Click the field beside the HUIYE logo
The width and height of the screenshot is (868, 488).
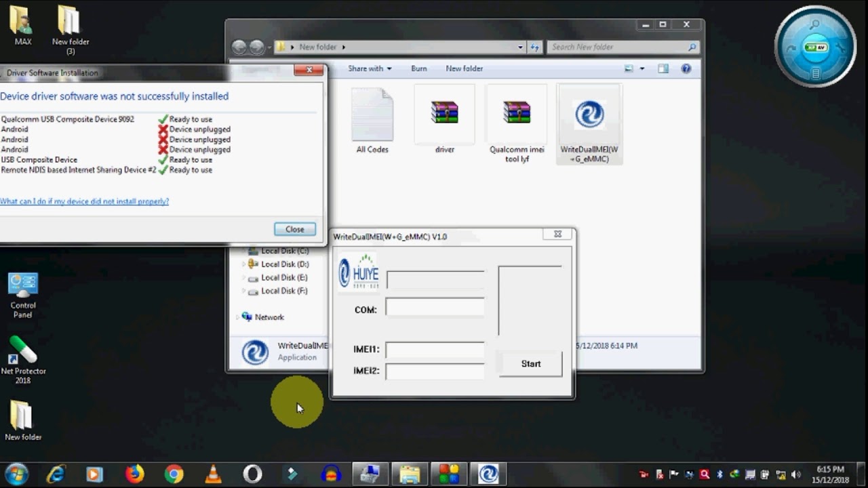[x=435, y=280]
